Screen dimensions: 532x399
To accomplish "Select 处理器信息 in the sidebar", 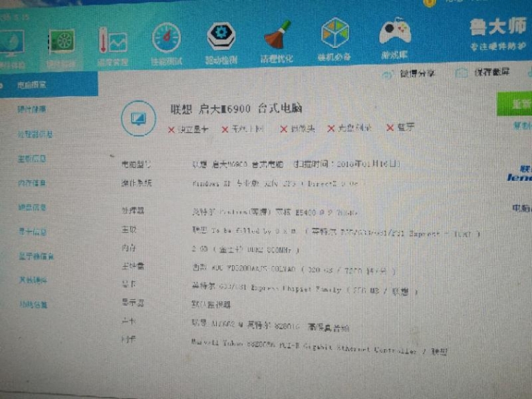I will click(35, 134).
